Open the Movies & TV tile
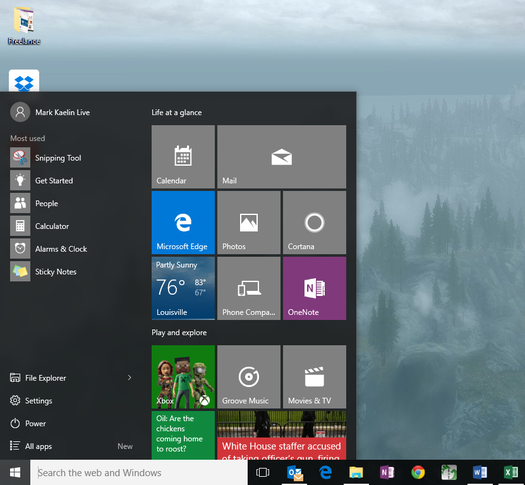Viewport: 525px width, 485px height. coord(314,377)
